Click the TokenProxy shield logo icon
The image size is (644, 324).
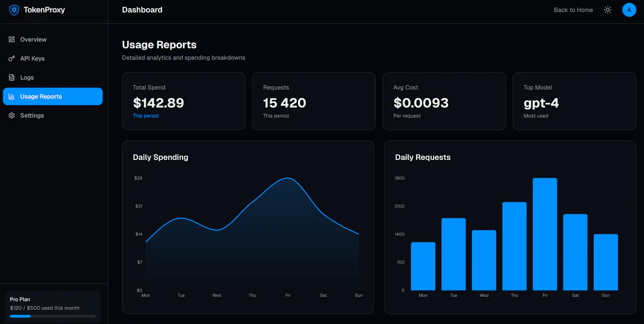(14, 10)
